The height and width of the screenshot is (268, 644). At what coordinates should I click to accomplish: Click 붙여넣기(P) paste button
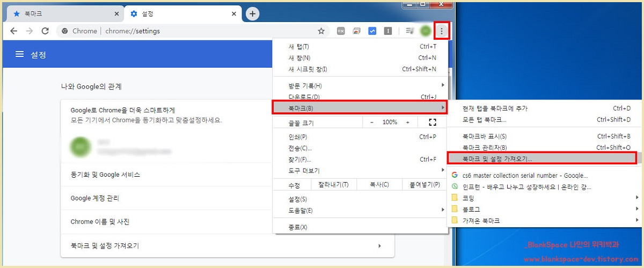pos(425,185)
